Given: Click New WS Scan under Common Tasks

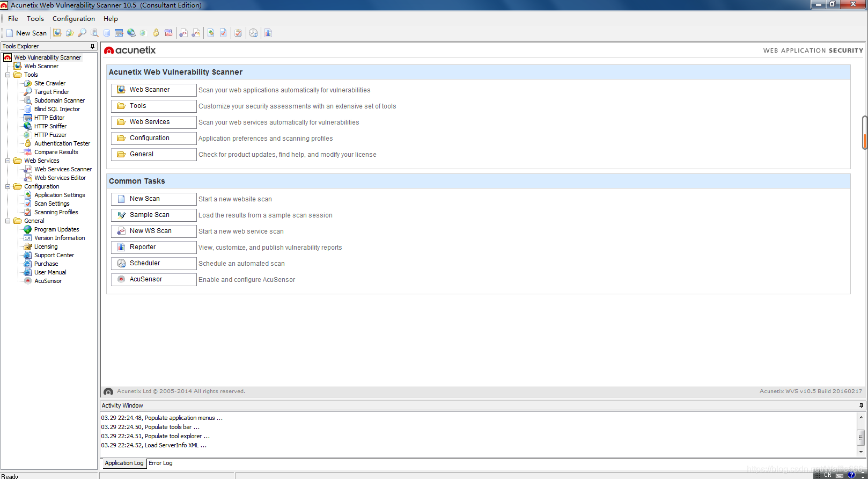Looking at the screenshot, I should click(154, 231).
